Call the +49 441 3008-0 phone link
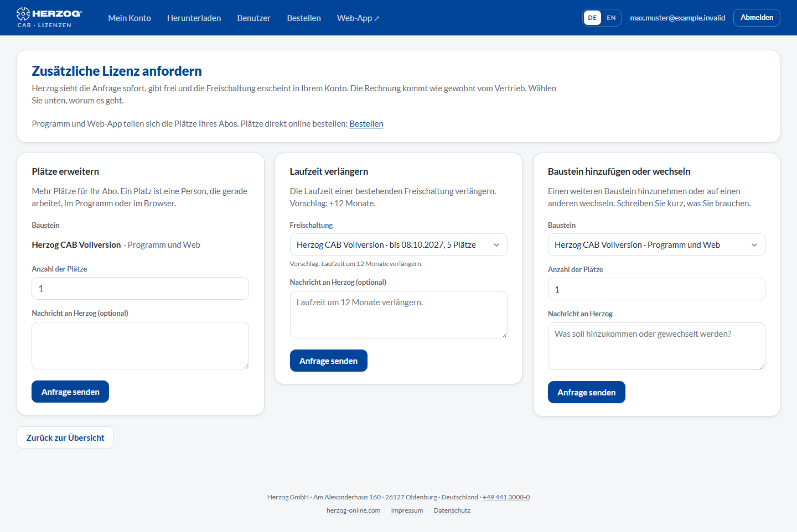Viewport: 797px width, 532px height. pos(506,497)
